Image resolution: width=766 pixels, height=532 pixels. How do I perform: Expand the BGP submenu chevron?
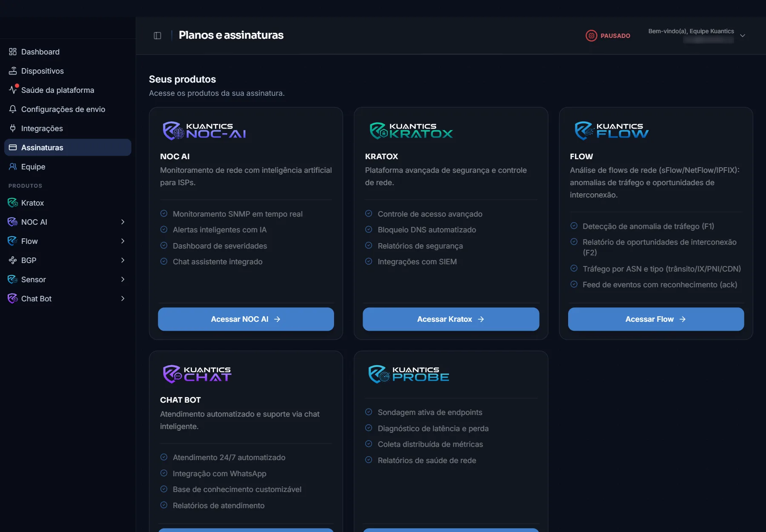(x=123, y=260)
